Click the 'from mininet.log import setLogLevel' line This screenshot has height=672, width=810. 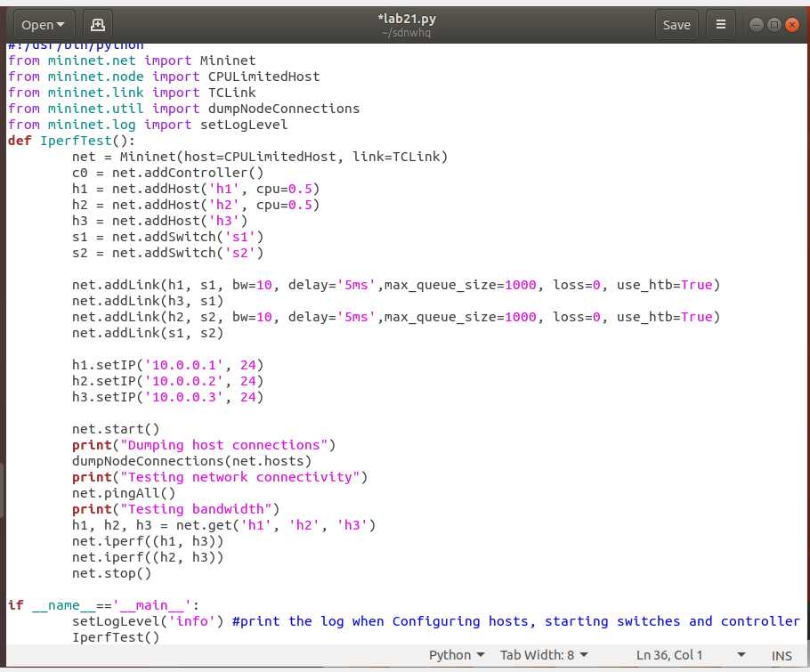(148, 125)
